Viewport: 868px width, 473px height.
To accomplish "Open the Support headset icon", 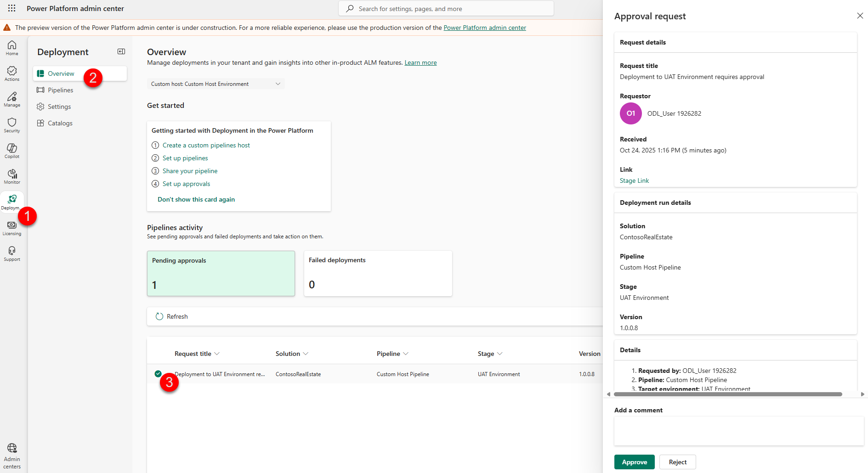I will click(x=12, y=253).
